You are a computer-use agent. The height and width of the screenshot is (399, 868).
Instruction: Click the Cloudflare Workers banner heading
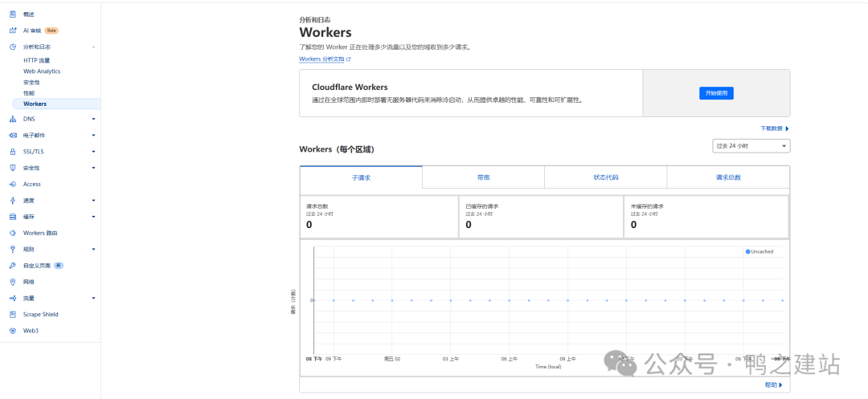click(350, 88)
